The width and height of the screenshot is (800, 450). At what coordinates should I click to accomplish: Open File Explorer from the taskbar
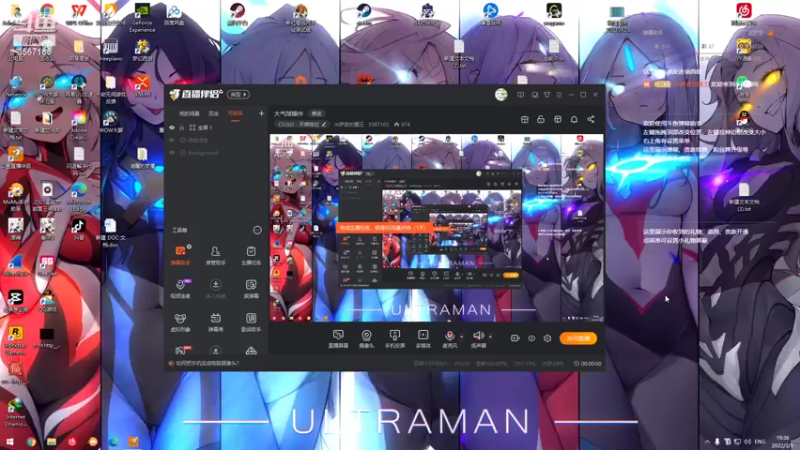pos(51,442)
